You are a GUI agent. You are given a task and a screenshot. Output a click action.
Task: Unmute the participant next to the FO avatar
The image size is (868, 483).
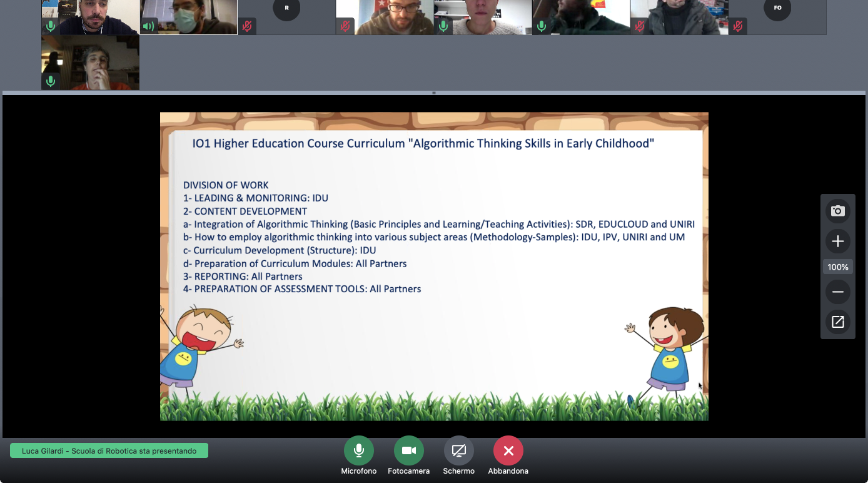pos(737,26)
